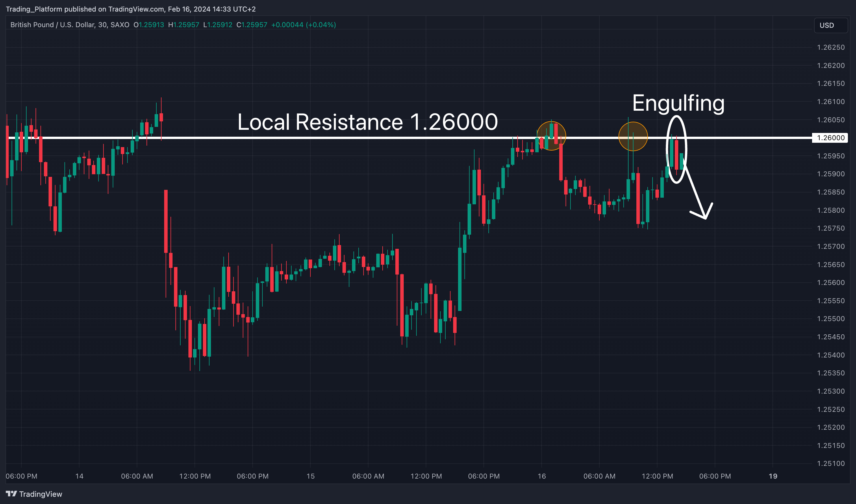Click the 1.25250 price axis label
Screen dimensions: 856x504
tap(831, 409)
